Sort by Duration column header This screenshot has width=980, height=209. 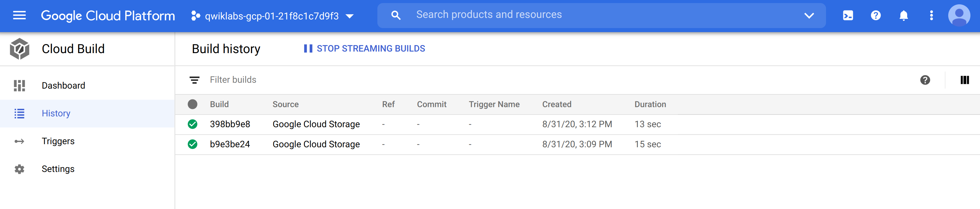tap(650, 104)
